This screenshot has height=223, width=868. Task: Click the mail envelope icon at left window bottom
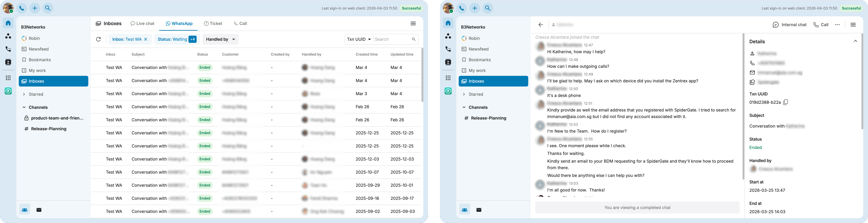point(39,210)
